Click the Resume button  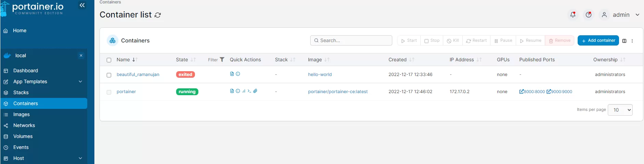tap(530, 40)
